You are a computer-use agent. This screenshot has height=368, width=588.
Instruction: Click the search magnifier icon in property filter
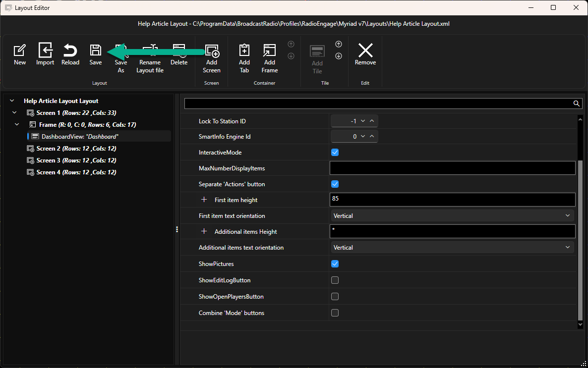pyautogui.click(x=577, y=104)
